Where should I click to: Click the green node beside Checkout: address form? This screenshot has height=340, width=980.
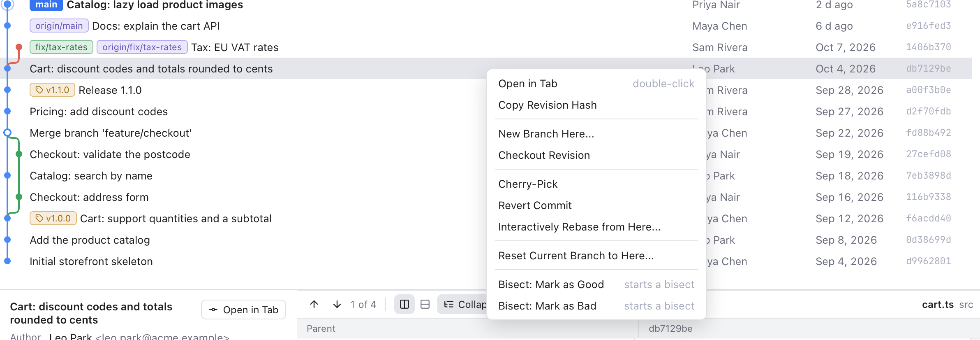coord(18,197)
